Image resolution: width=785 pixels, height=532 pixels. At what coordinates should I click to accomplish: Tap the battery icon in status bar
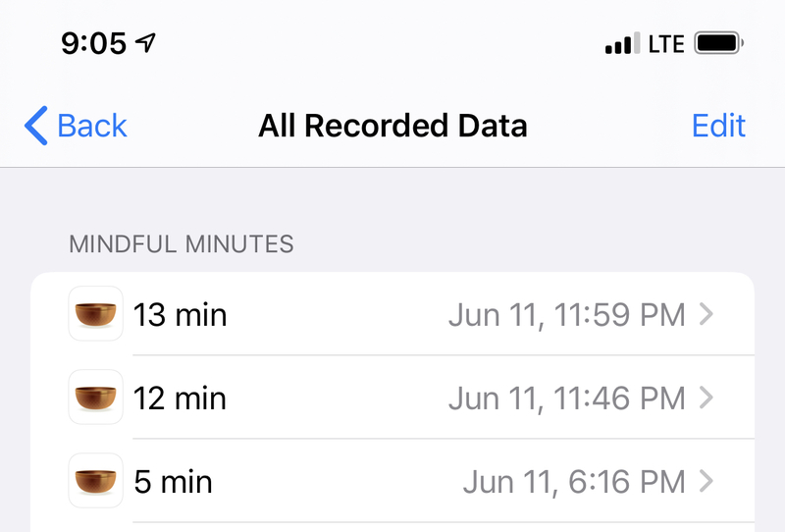pyautogui.click(x=718, y=43)
